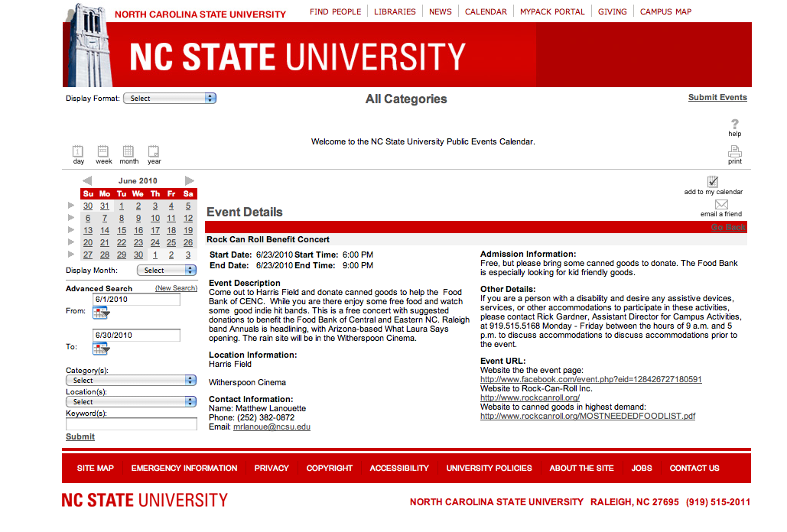Open the Display Format dropdown
Viewport: 787px width, 532px height.
pyautogui.click(x=170, y=99)
